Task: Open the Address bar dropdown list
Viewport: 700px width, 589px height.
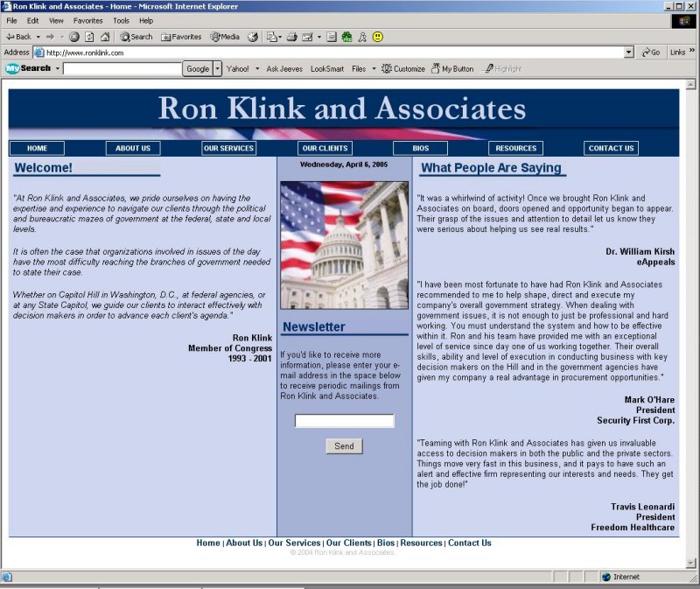Action: pyautogui.click(x=630, y=51)
